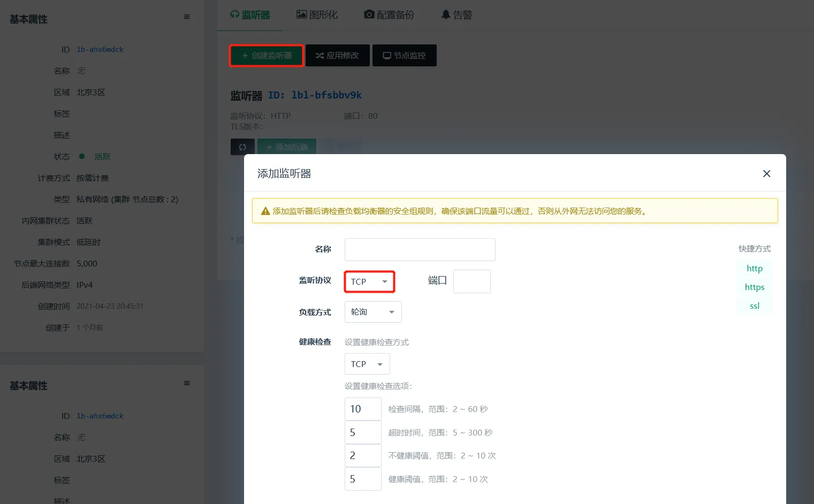Switch to the 图形化 tab
Image resolution: width=814 pixels, height=504 pixels.
(x=317, y=15)
